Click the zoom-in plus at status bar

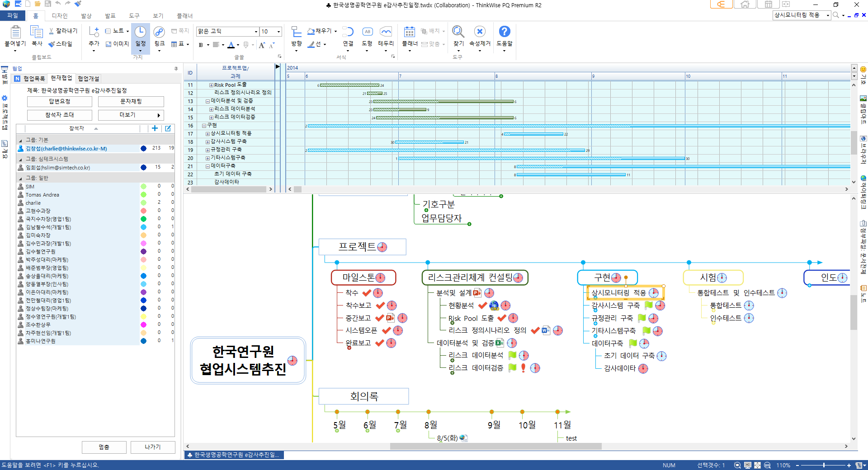click(849, 465)
